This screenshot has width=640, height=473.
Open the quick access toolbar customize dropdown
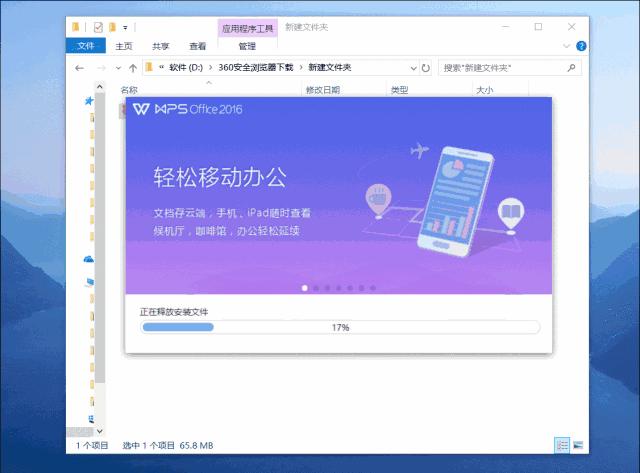point(125,28)
